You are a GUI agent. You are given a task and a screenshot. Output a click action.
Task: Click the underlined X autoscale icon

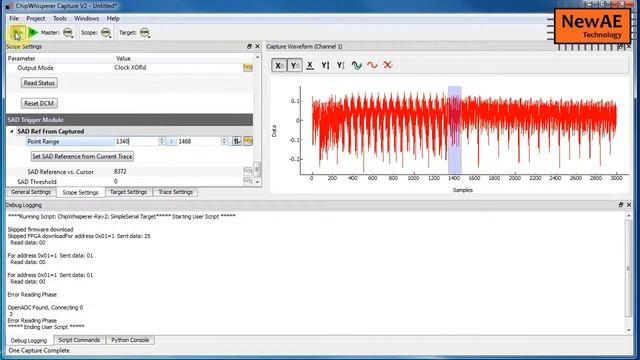pos(310,65)
